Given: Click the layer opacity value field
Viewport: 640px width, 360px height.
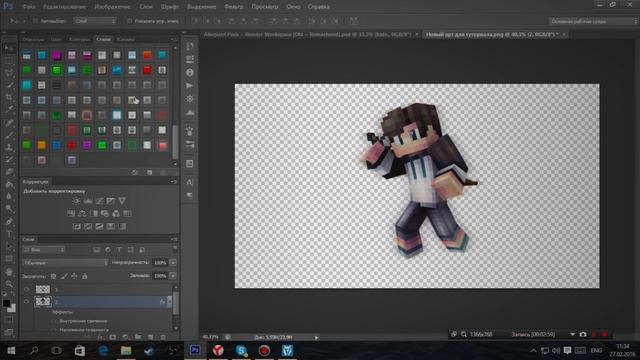Looking at the screenshot, I should tap(160, 263).
